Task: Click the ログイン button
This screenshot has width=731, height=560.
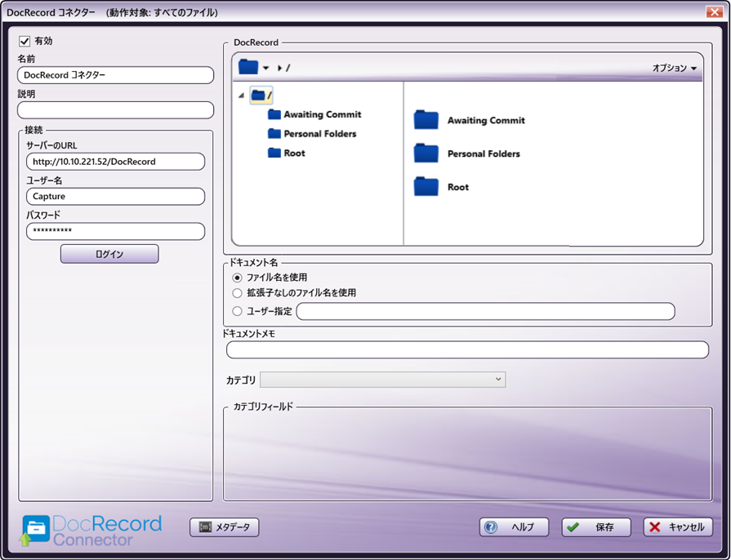Action: [109, 254]
